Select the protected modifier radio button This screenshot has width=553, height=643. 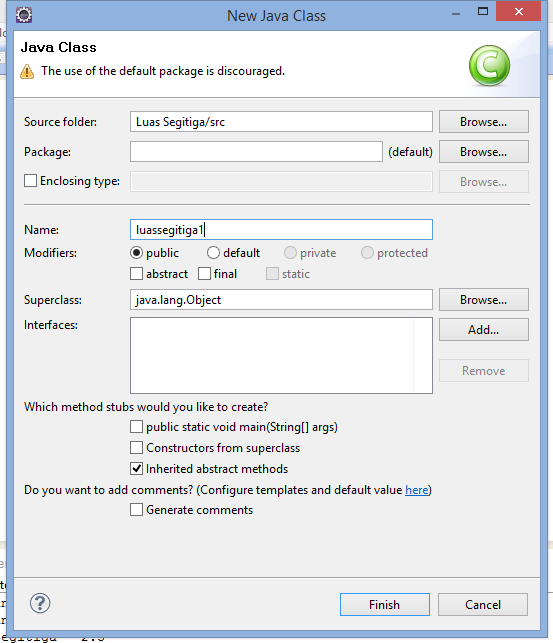click(x=367, y=253)
